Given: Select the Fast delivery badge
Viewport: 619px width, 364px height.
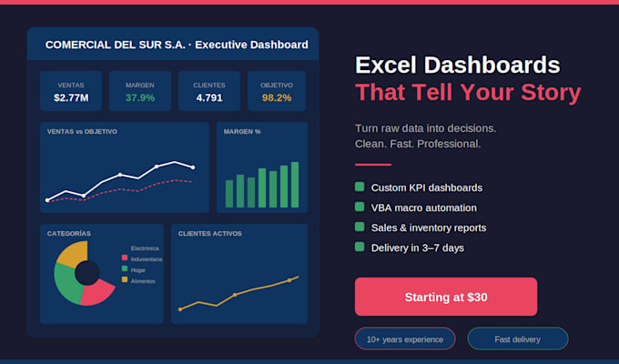Looking at the screenshot, I should 518,339.
